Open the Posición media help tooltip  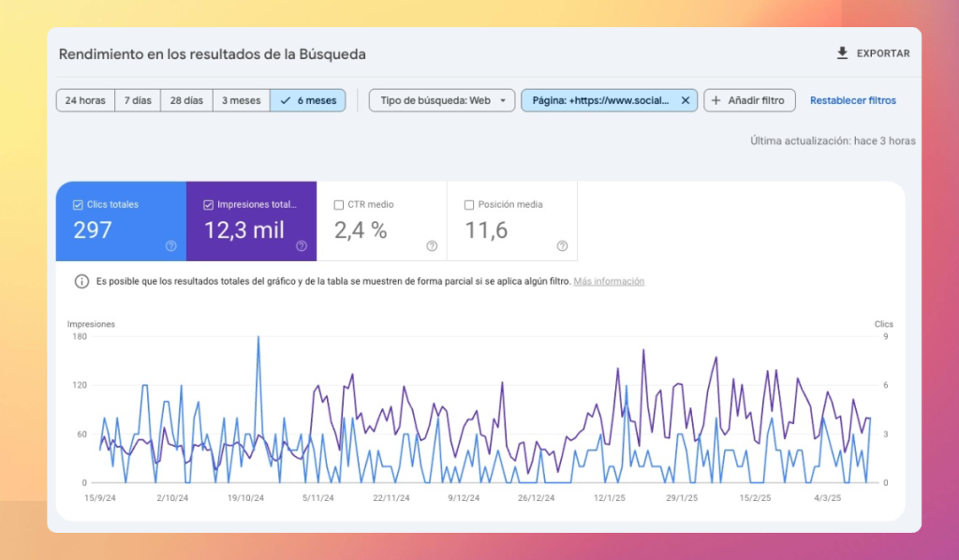[561, 244]
